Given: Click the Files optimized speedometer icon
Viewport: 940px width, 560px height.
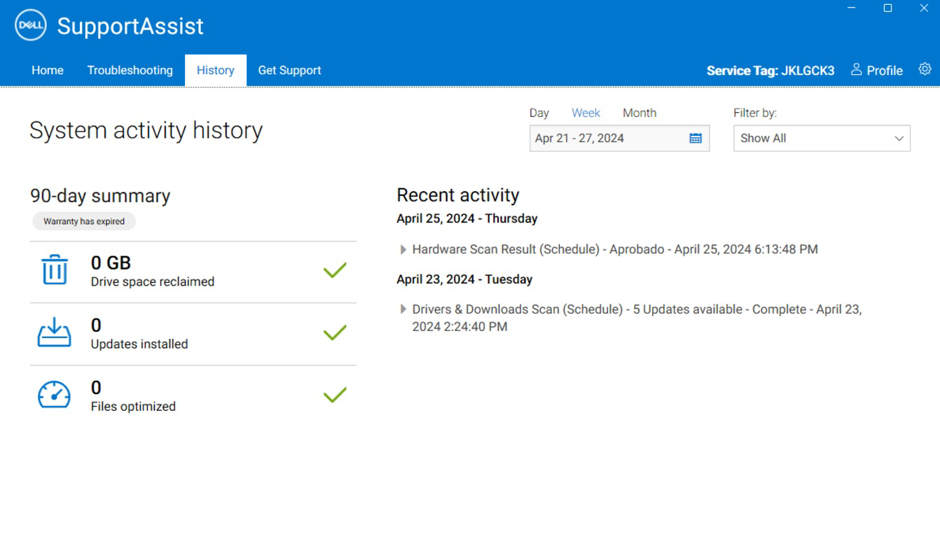Looking at the screenshot, I should 54,395.
